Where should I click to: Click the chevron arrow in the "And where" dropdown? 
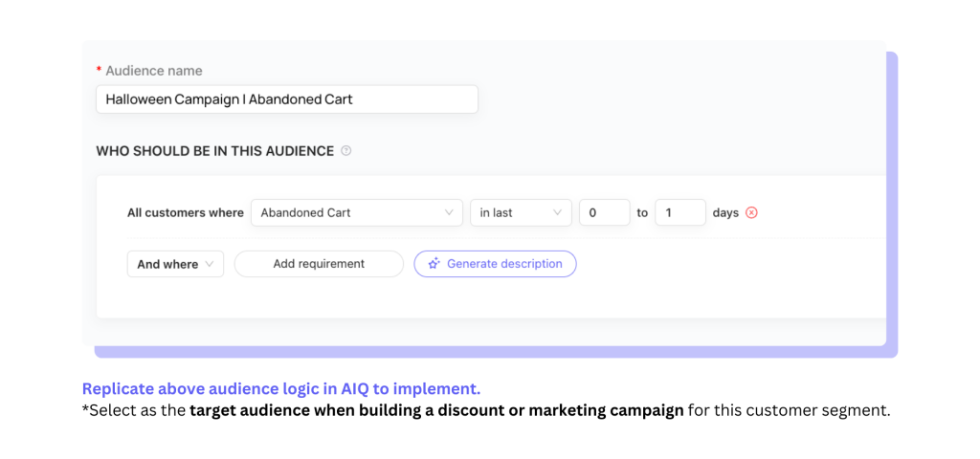click(x=210, y=264)
